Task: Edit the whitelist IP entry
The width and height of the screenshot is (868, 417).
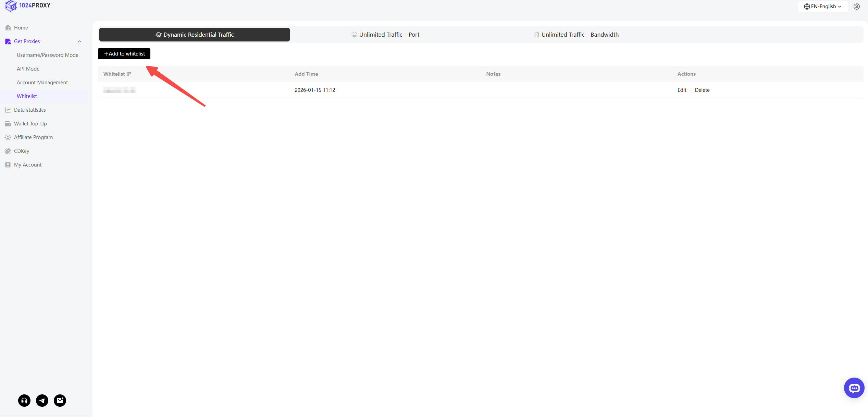Action: point(682,90)
